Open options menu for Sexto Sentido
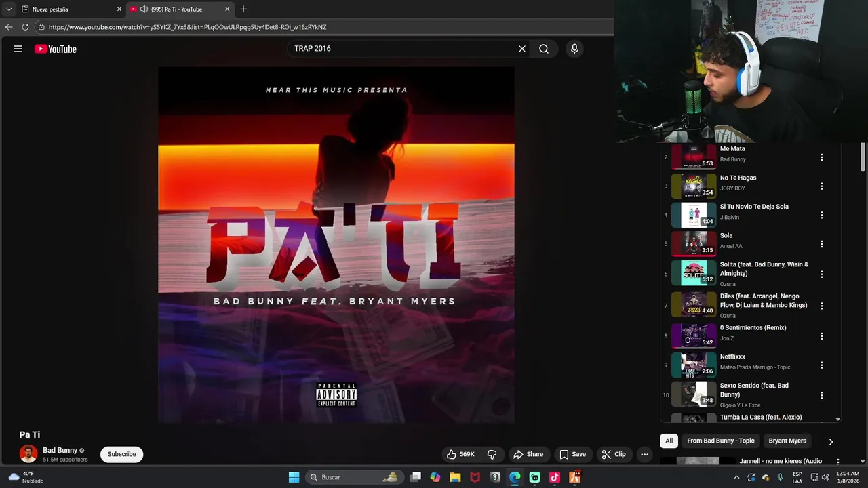868x488 pixels. pyautogui.click(x=821, y=395)
